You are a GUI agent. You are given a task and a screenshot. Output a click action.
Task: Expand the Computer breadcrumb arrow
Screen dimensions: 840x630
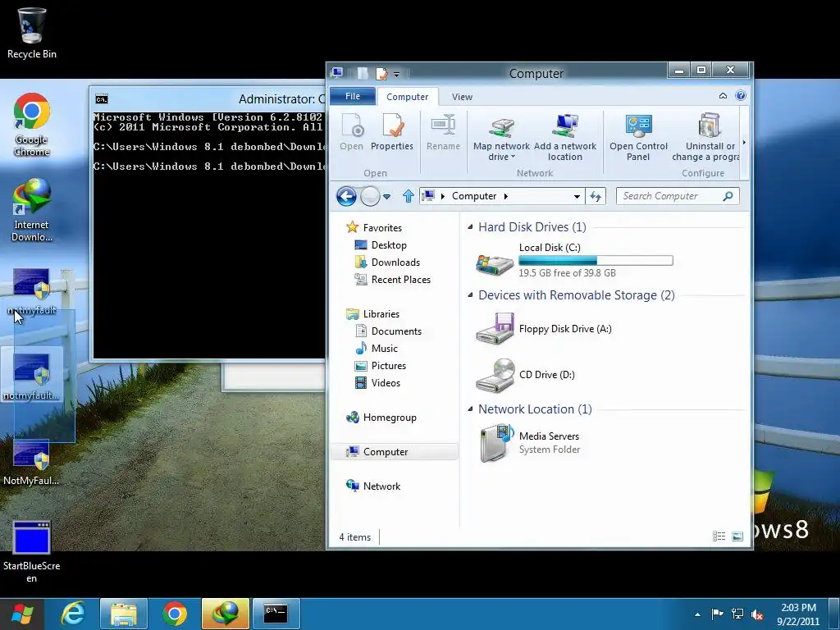pos(505,196)
